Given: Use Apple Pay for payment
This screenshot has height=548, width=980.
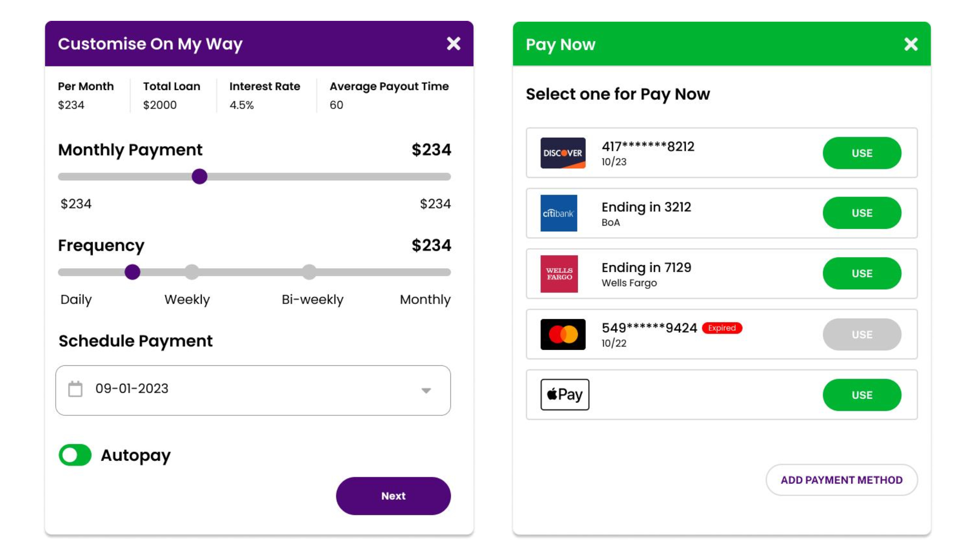Looking at the screenshot, I should coord(862,395).
